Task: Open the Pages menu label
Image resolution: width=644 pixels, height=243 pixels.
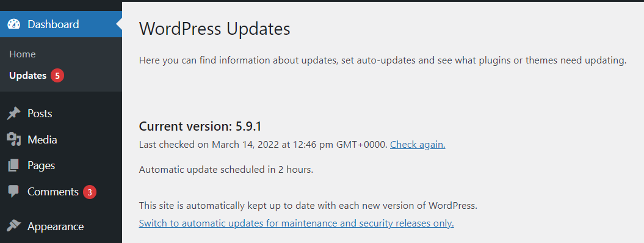Action: (x=41, y=165)
